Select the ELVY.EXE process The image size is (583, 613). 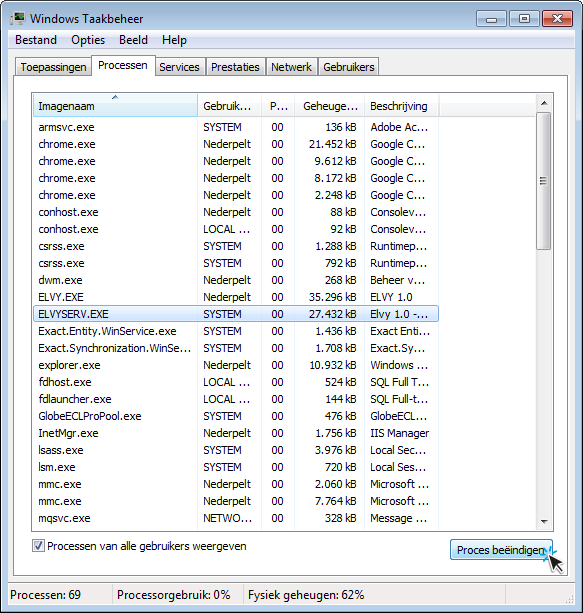[236, 297]
